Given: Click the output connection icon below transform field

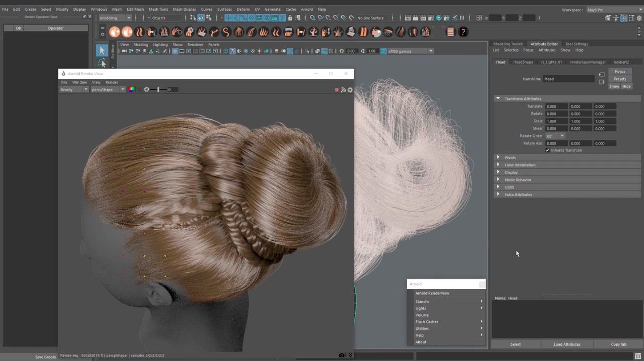Looking at the screenshot, I should (601, 82).
